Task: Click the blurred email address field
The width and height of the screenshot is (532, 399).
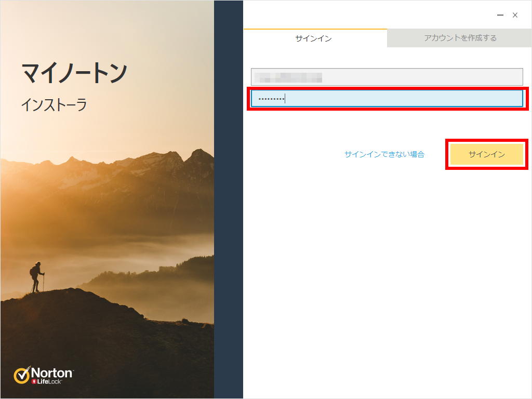Action: click(387, 77)
